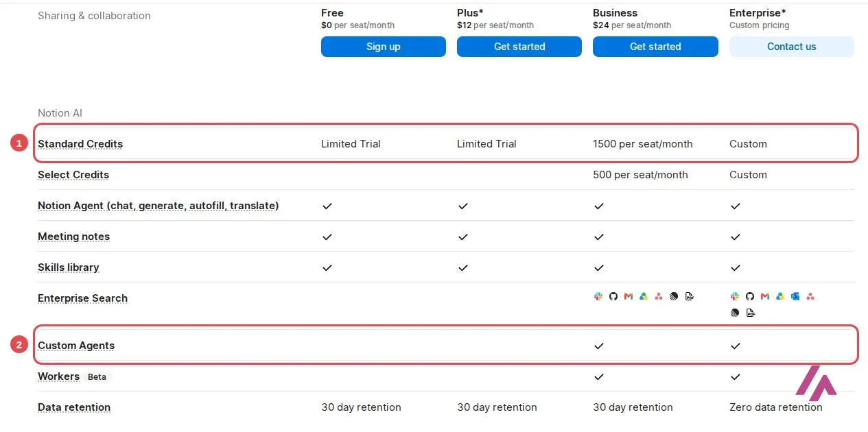Click the Linear icon in Enterprise column
The image size is (868, 432).
(x=735, y=313)
